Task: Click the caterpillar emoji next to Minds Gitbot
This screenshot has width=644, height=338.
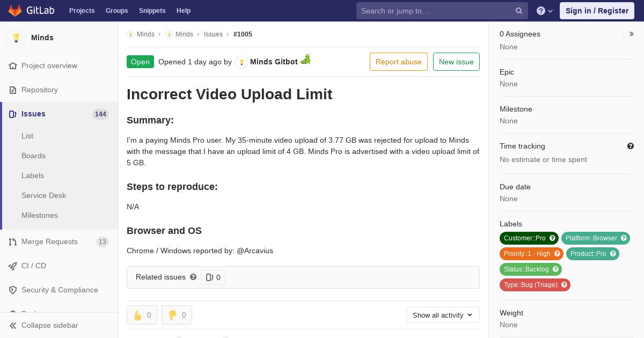Action: click(x=305, y=59)
